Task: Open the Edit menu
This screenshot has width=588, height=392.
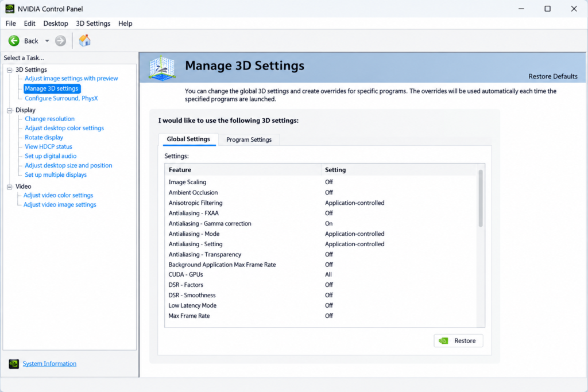Action: pos(30,23)
